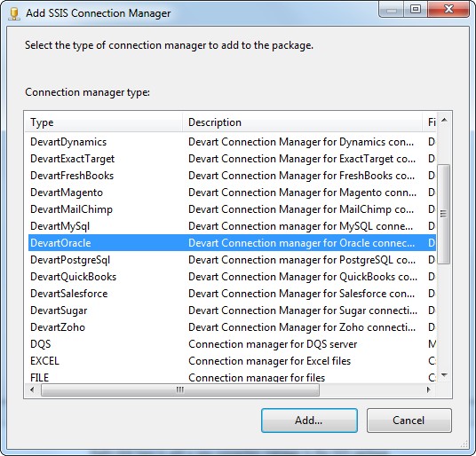Screen dimensions: 476x456
Task: Choose the DevartMySql type
Action: pyautogui.click(x=233, y=226)
